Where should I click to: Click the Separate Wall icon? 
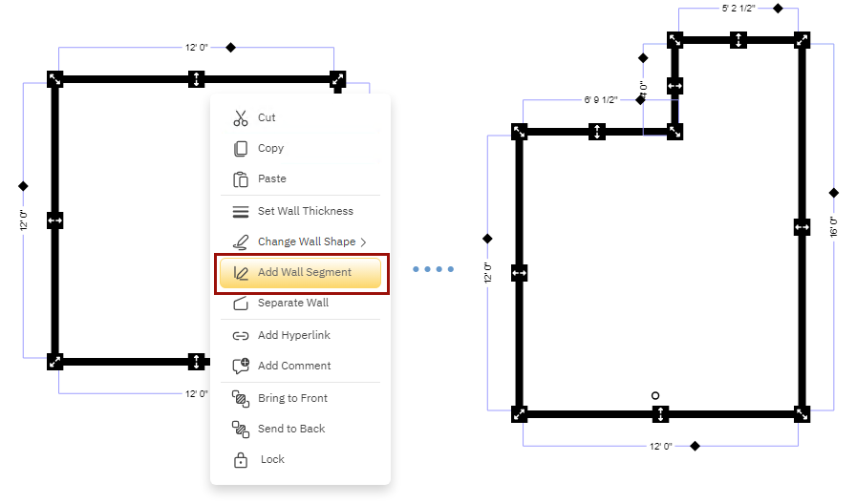(241, 304)
